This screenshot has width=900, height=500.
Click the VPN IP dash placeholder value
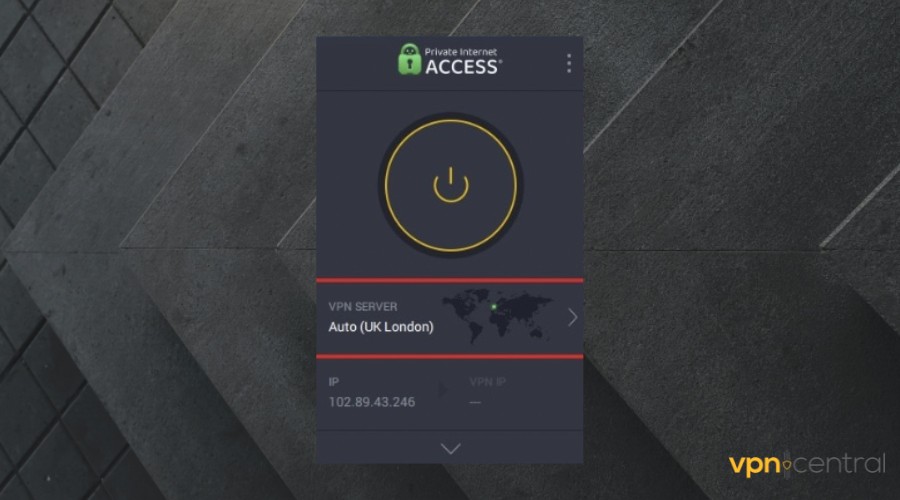[475, 402]
